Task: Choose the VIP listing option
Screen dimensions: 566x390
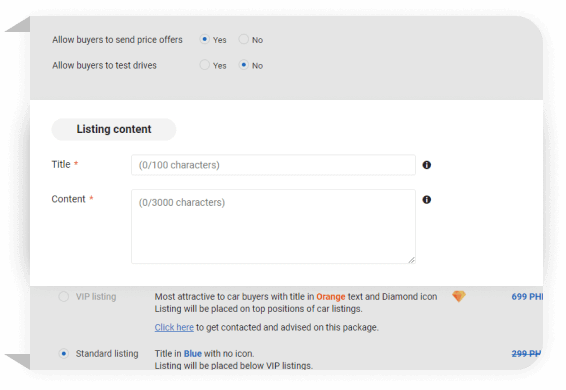Action: (x=64, y=297)
